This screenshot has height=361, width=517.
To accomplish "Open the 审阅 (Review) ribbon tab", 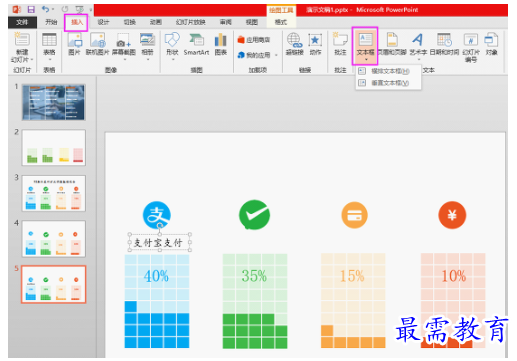I will [225, 22].
